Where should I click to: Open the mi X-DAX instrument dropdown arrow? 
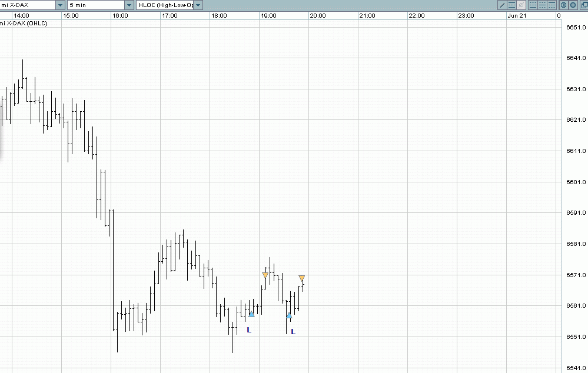[61, 5]
